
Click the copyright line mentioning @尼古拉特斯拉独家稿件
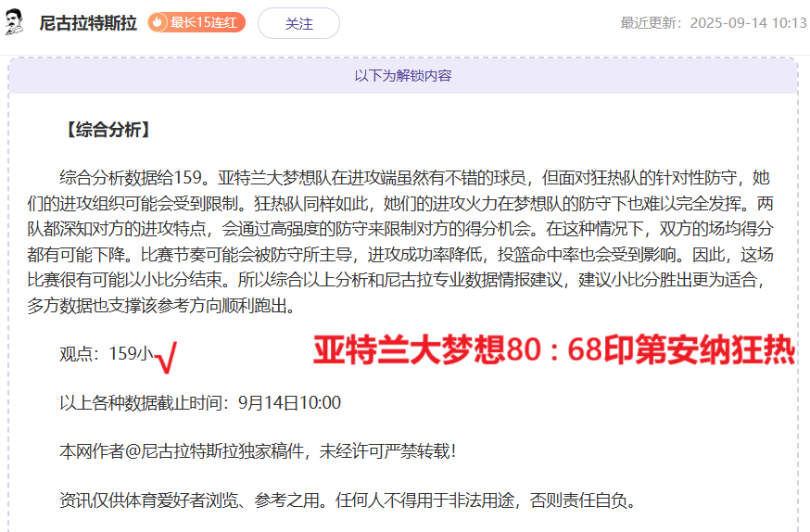258,451
